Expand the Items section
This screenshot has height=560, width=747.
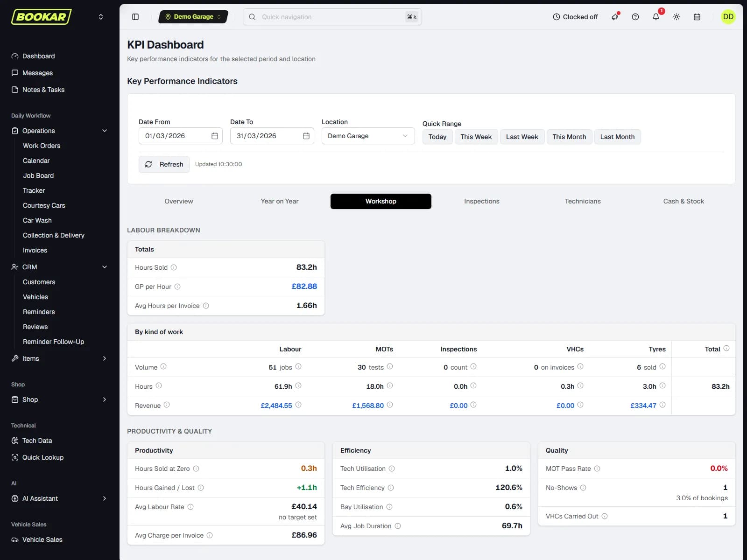tap(60, 358)
